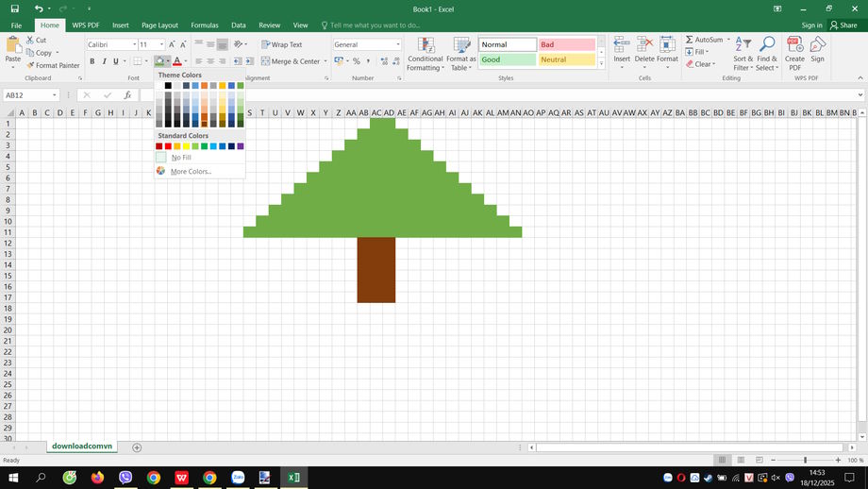
Task: Open the Name Box dropdown arrow
Action: [x=55, y=95]
